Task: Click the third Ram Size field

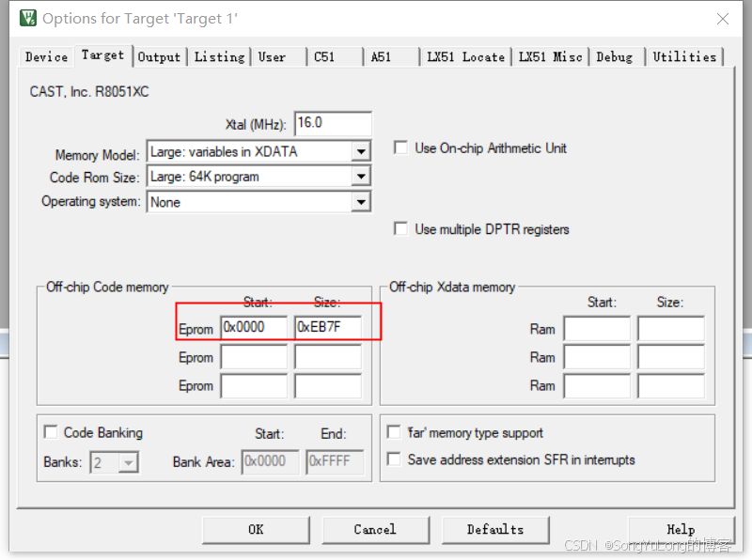Action: coord(671,386)
